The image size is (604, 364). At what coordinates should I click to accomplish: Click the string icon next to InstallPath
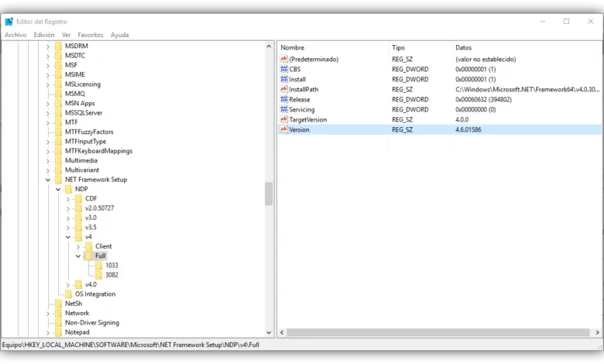click(284, 89)
